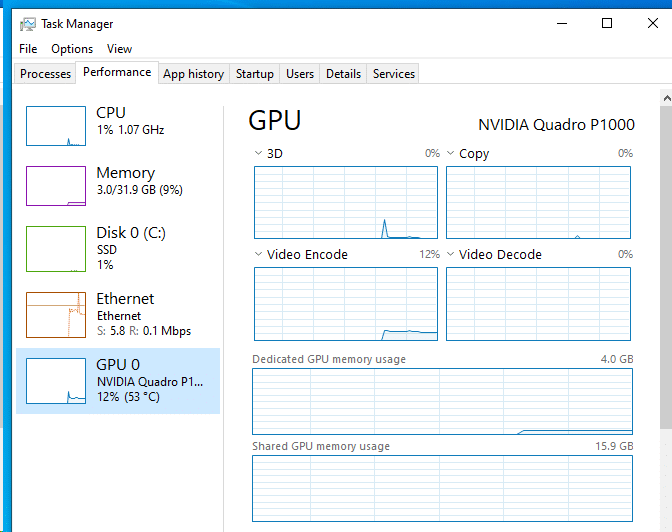Screen dimensions: 672x532
Task: Select GPU 0 NVIDIA Quadro entry
Action: (118, 381)
